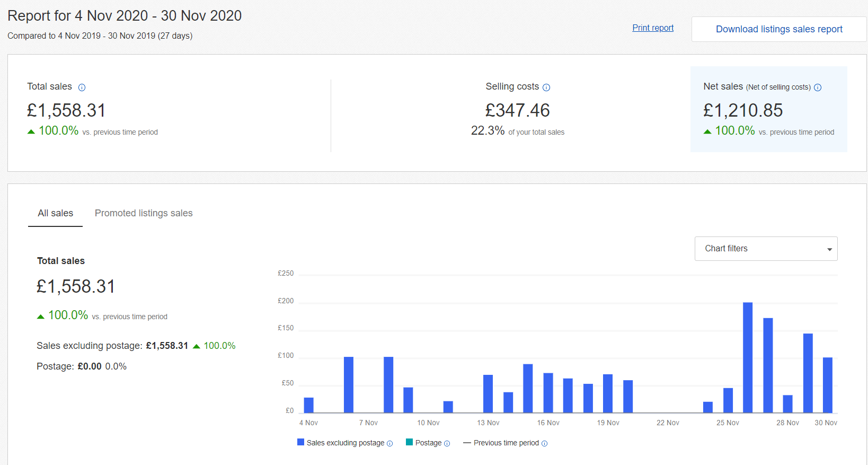Click info icon next to Sales excluding postage legend
The width and height of the screenshot is (868, 465).
390,444
